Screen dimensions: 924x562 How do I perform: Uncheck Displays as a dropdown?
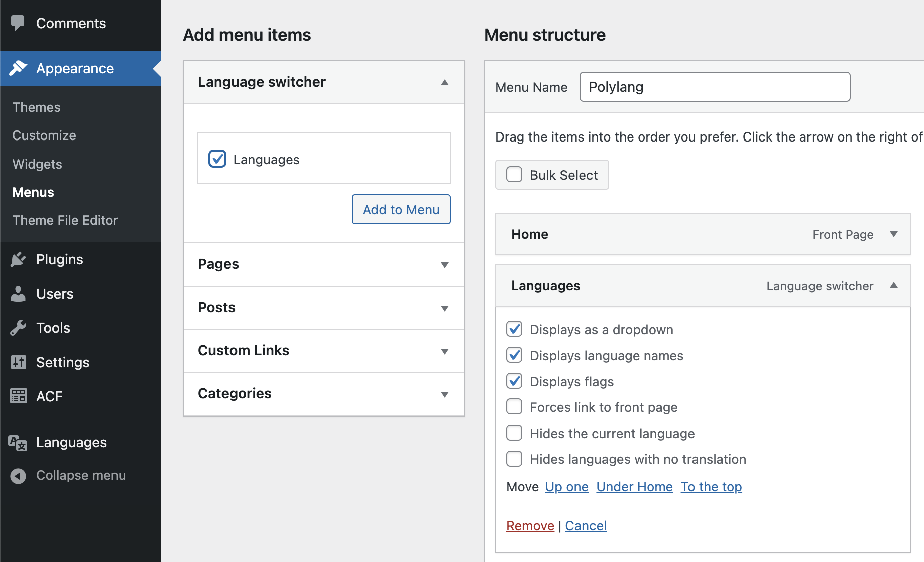tap(514, 329)
